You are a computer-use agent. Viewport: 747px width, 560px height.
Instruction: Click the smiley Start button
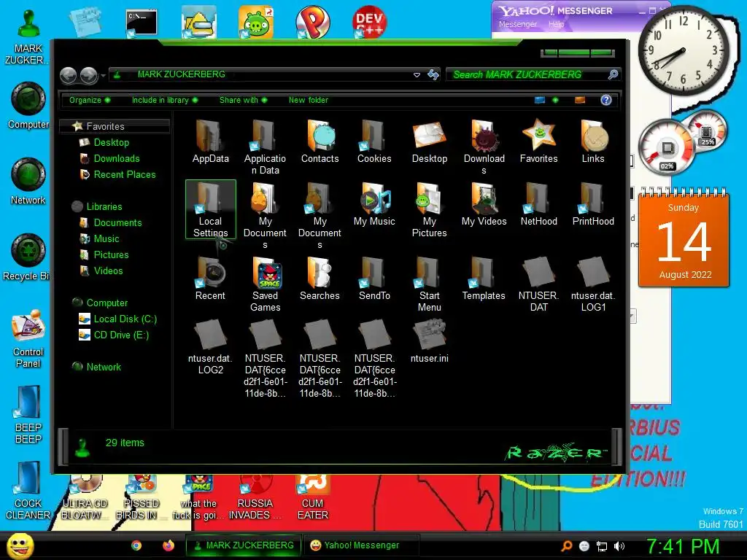click(x=20, y=545)
